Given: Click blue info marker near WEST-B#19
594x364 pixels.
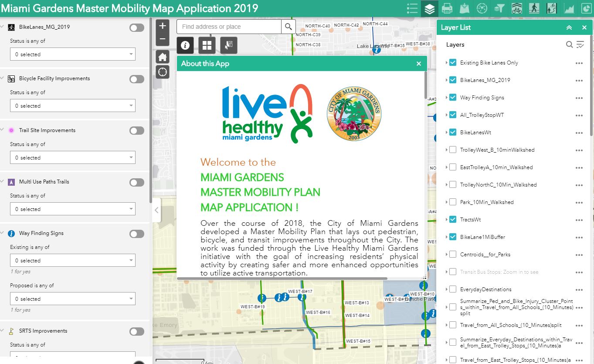Looking at the screenshot, I should pos(262,298).
